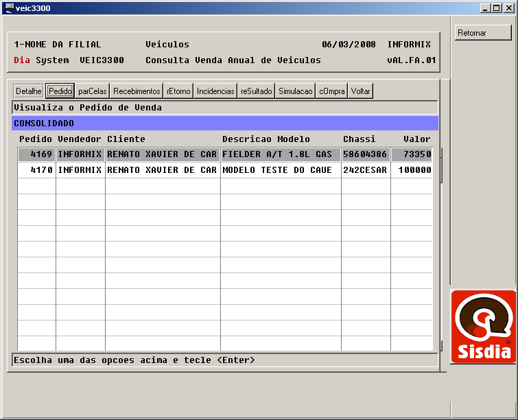This screenshot has height=420, width=518.
Task: Click the chassi cell 242CESAR
Action: tap(365, 170)
